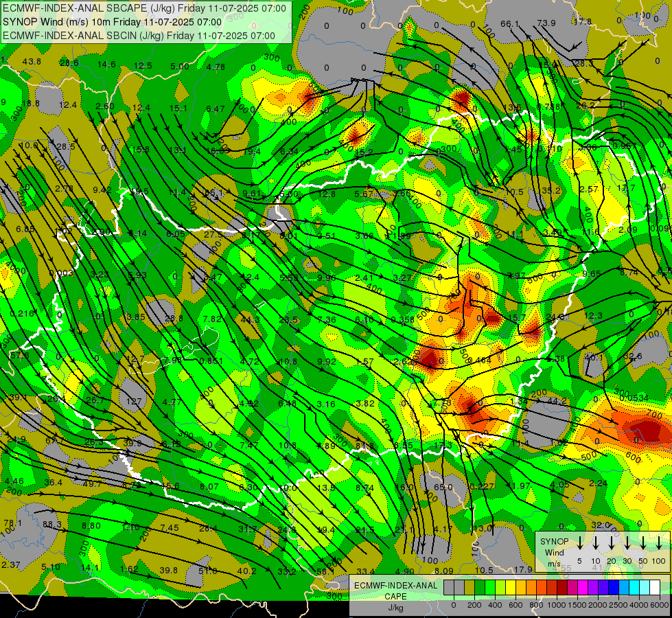This screenshot has height=618, width=672.
Task: Click the 44.2 value on the map
Action: click(557, 401)
